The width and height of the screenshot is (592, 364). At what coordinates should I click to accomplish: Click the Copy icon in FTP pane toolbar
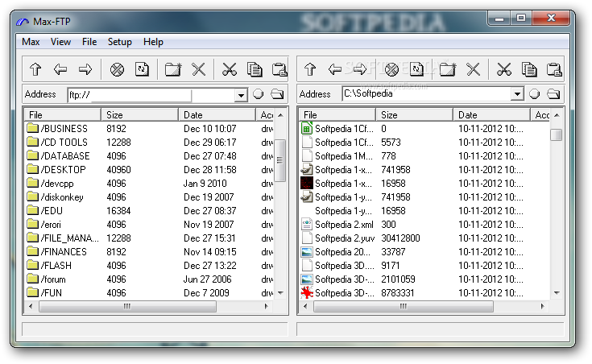255,69
